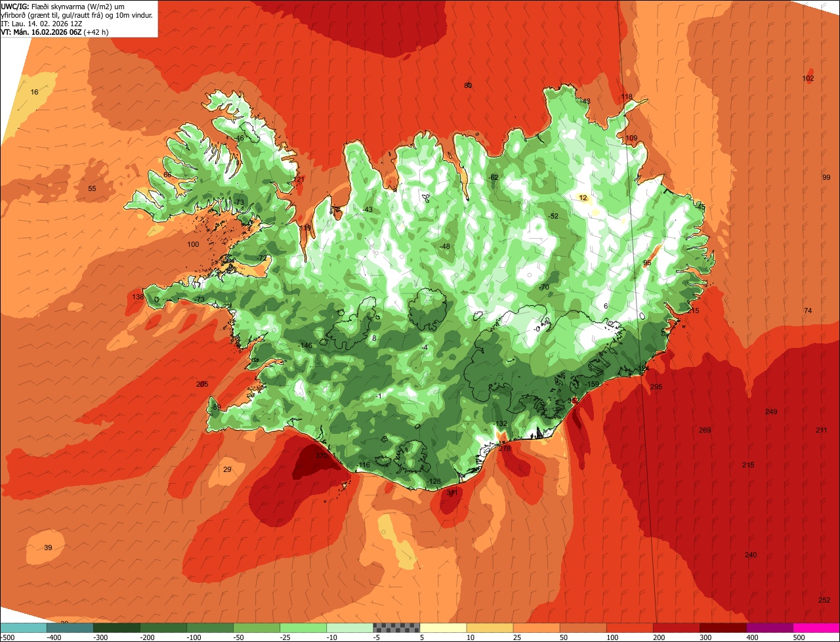The width and height of the screenshot is (840, 642).
Task: Select the orange swatch between 50 and 100
Action: (x=583, y=628)
